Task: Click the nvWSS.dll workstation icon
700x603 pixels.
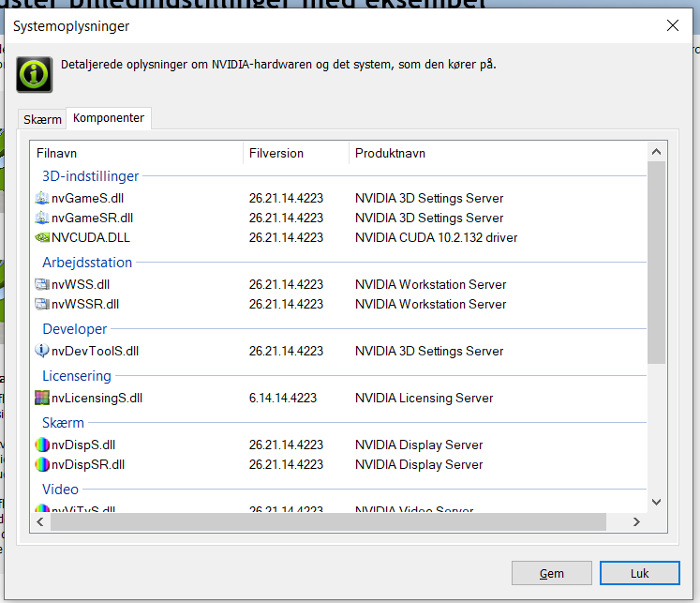Action: click(x=42, y=284)
